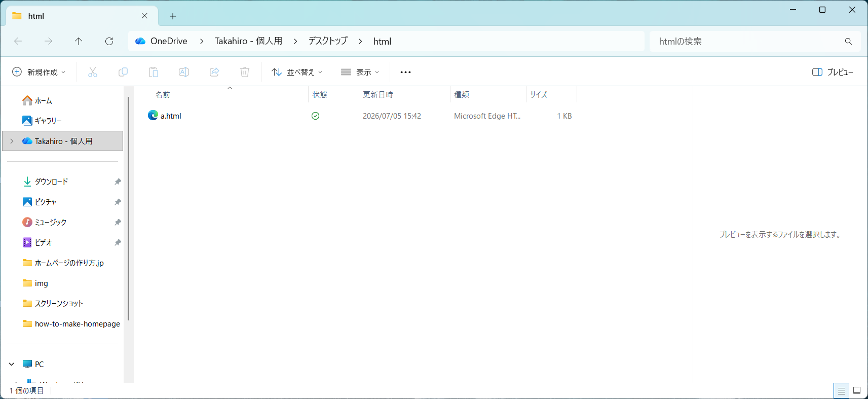Click the Share icon in toolbar
The height and width of the screenshot is (399, 868).
(x=214, y=72)
